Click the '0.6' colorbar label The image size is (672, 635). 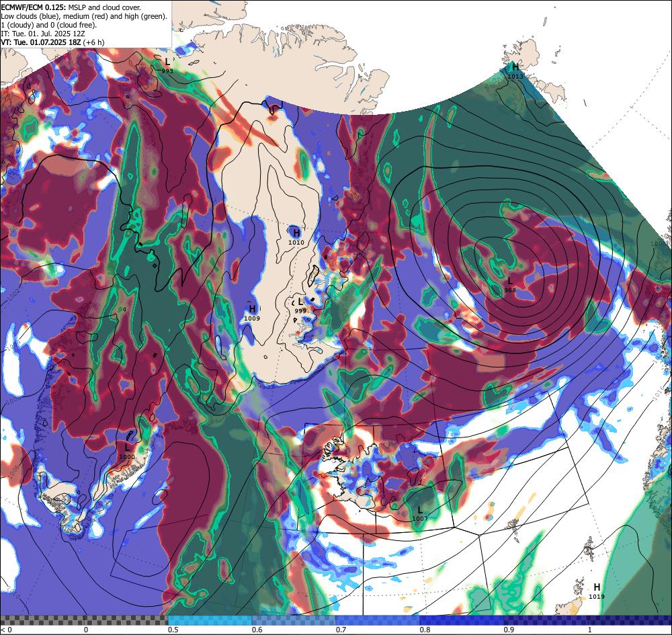(257, 630)
